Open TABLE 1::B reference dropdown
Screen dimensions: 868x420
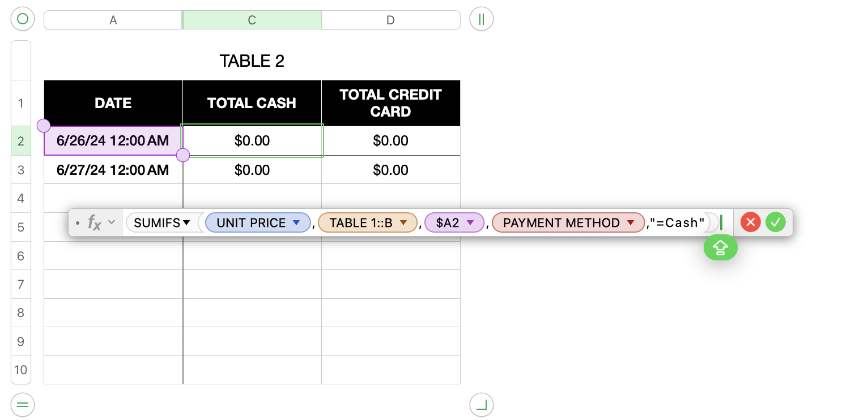tap(403, 223)
